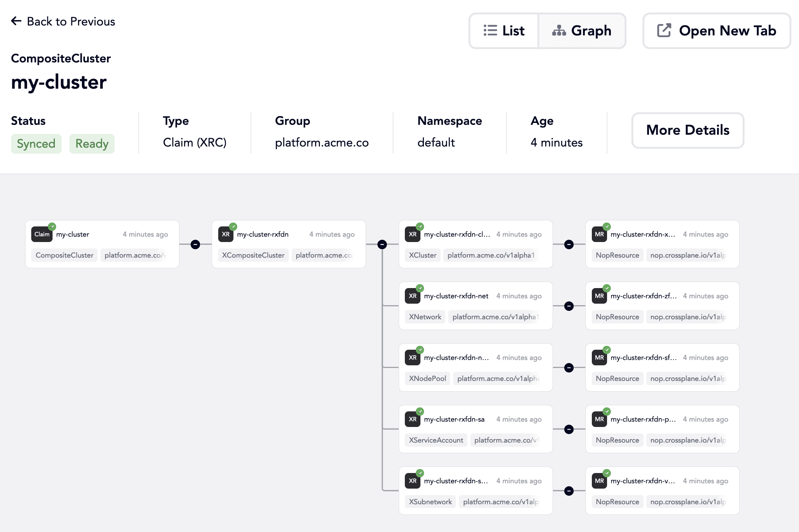799x532 pixels.
Task: Switch to the Graph view tab
Action: click(582, 30)
